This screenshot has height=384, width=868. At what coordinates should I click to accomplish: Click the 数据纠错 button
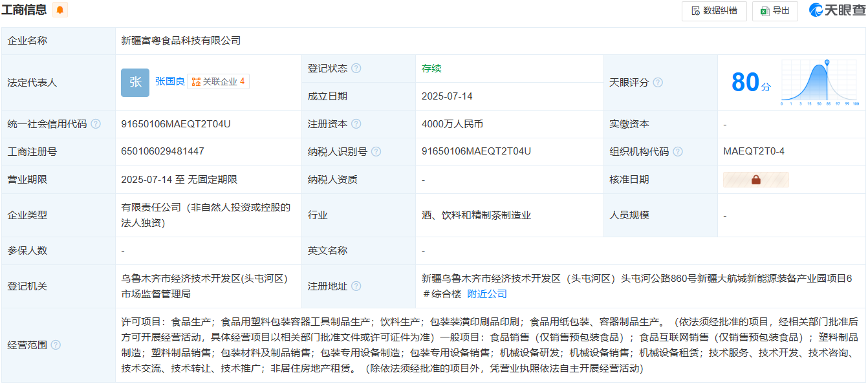[x=714, y=11]
